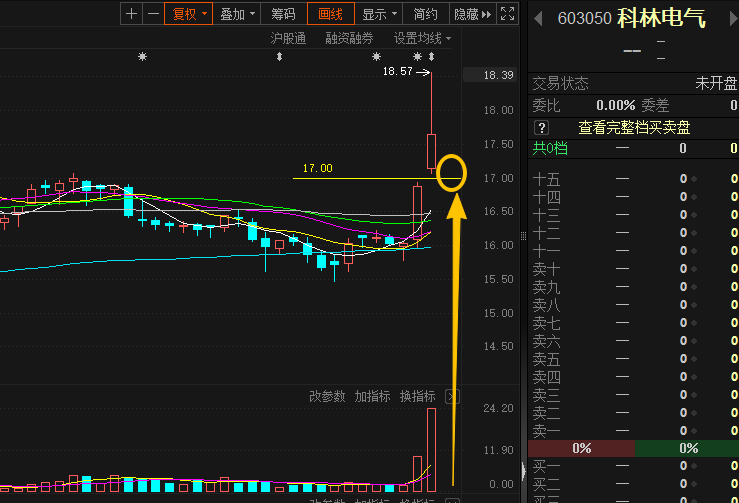Open the 复权 dropdown
This screenshot has height=503, width=739.
(x=189, y=14)
